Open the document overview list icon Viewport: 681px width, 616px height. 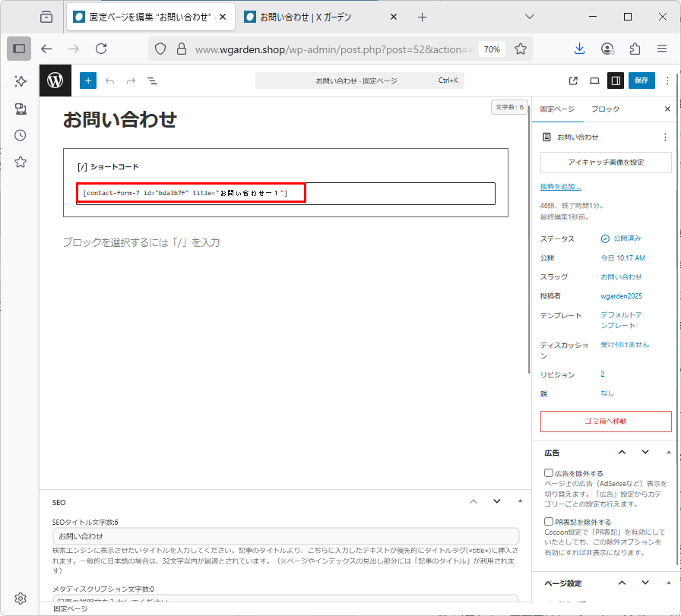pyautogui.click(x=152, y=81)
